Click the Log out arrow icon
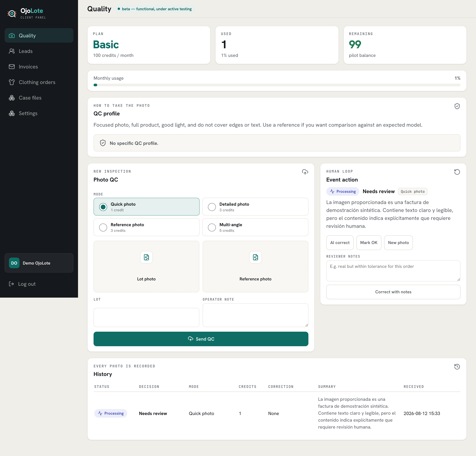476x456 pixels. 11,284
